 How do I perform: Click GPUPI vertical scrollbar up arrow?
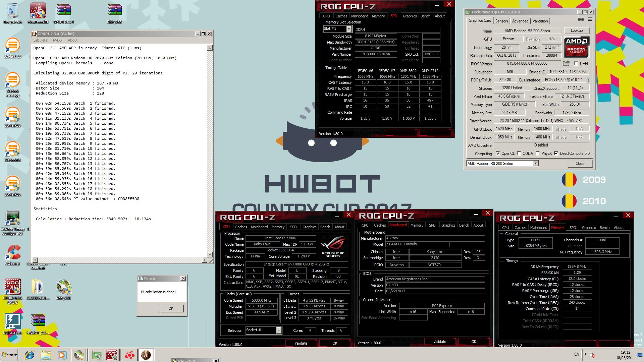210,48
